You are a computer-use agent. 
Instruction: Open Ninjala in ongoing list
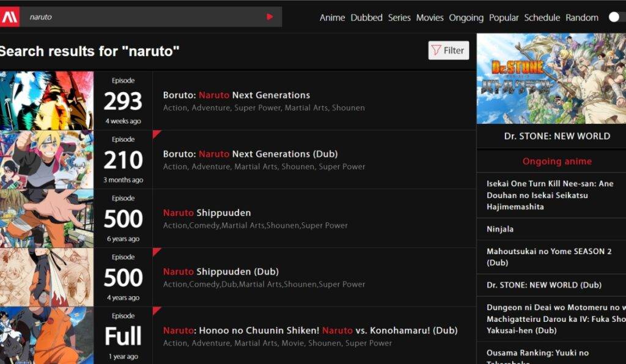500,229
